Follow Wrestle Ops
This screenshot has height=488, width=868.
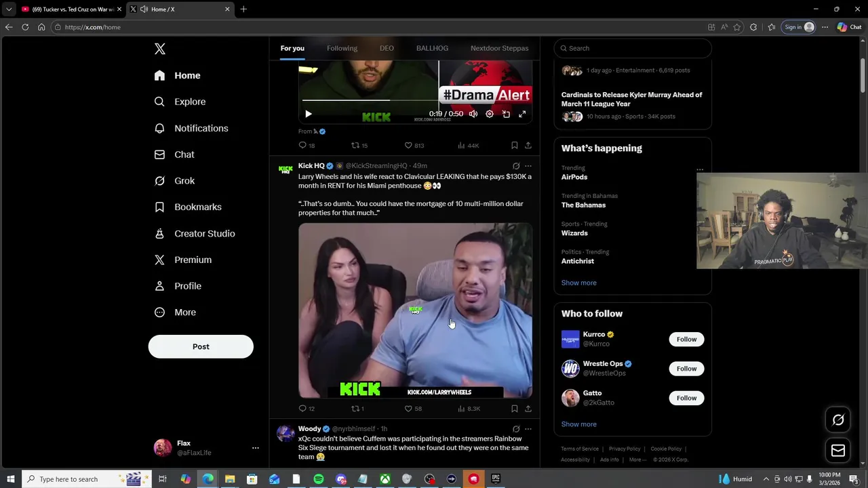[686, 369]
